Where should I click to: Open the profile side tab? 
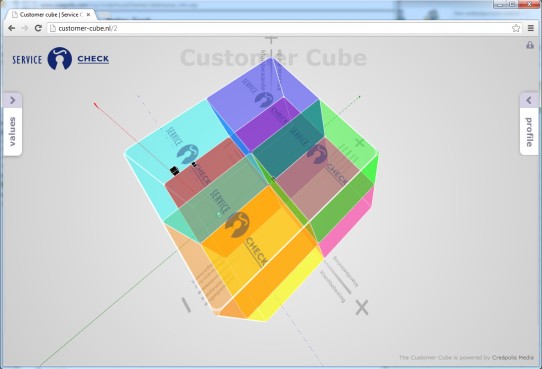[529, 132]
